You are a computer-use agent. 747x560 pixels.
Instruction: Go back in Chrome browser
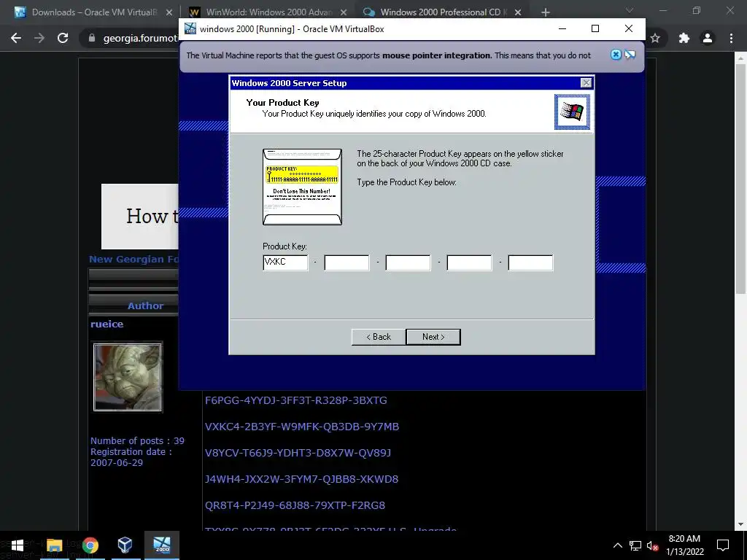[16, 38]
